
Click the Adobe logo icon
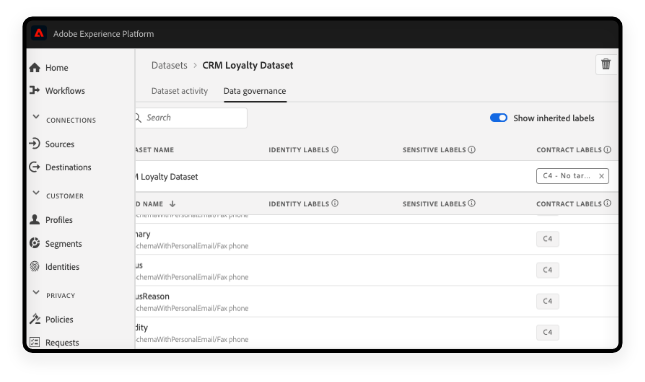coord(39,33)
